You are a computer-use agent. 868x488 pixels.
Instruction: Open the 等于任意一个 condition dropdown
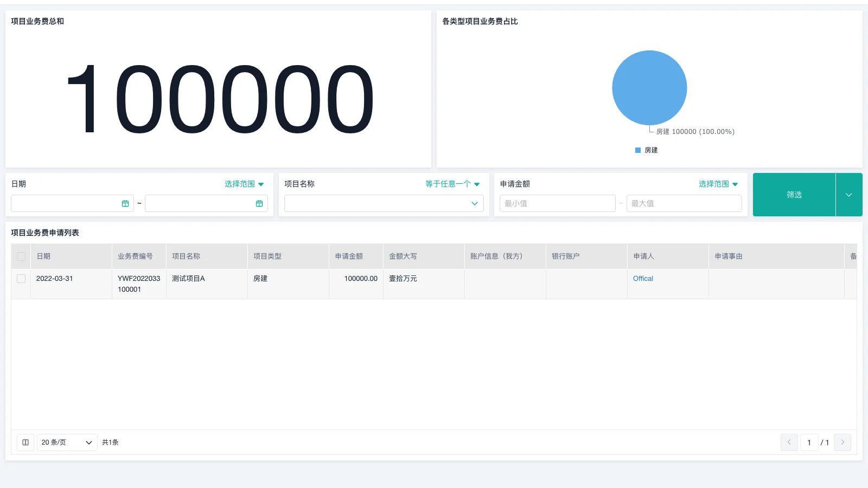[452, 184]
